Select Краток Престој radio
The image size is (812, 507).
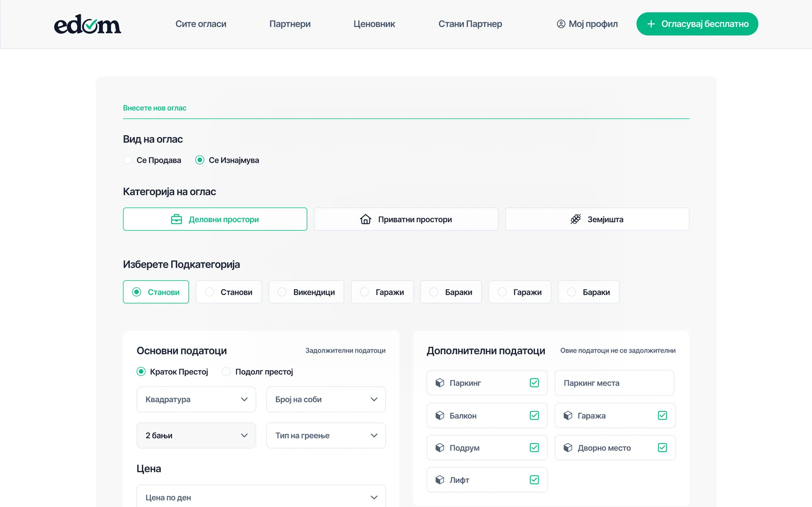[x=141, y=371]
